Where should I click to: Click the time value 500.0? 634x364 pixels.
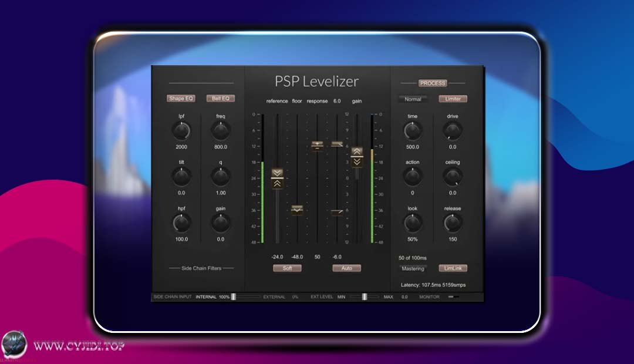[x=413, y=147]
